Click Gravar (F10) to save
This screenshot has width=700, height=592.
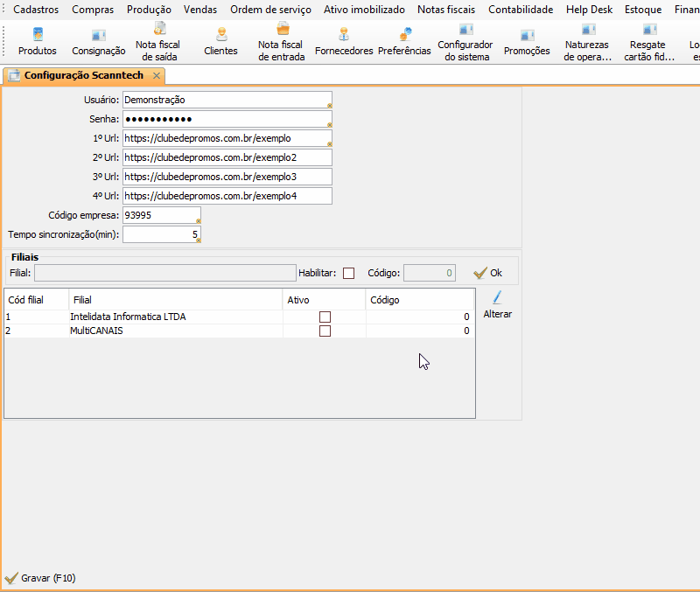[x=40, y=578]
